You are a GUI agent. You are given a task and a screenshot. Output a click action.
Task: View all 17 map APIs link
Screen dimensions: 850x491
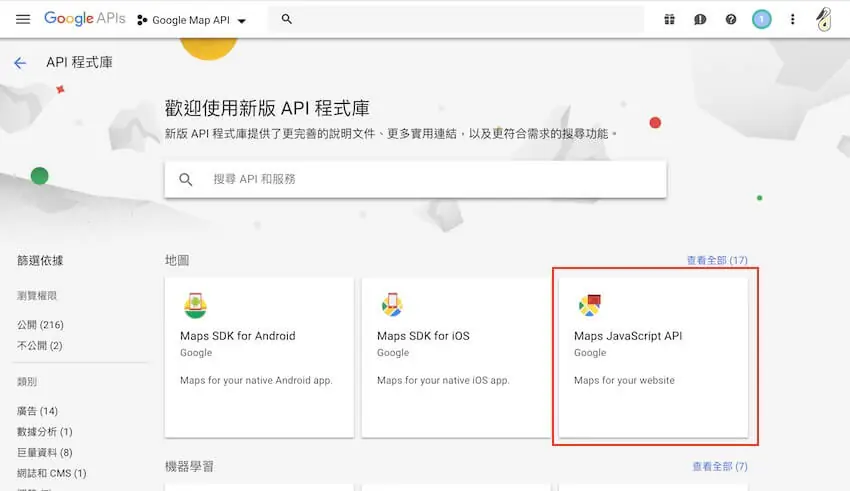(717, 260)
